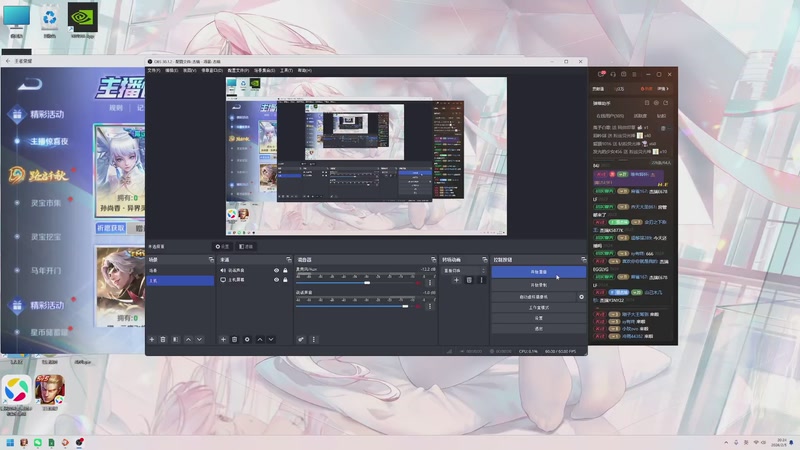Open options menu for second mixer channel
The width and height of the screenshot is (800, 450).
click(x=430, y=306)
